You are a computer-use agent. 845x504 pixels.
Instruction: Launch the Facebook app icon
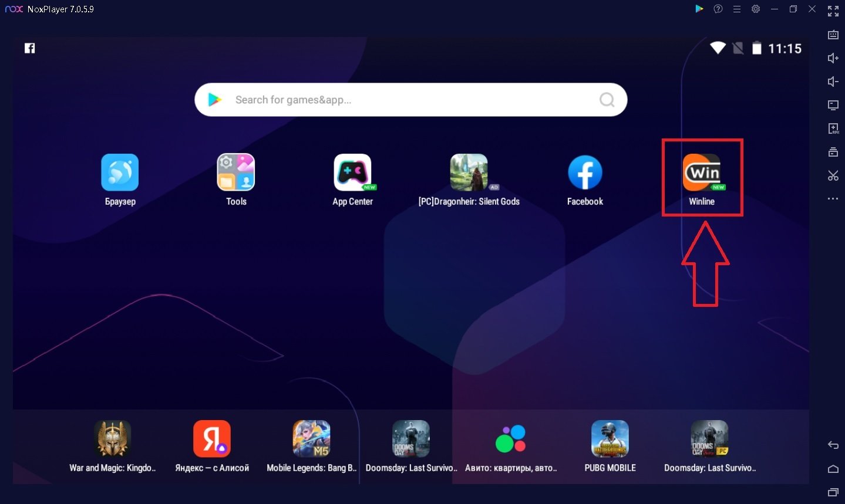coord(585,173)
